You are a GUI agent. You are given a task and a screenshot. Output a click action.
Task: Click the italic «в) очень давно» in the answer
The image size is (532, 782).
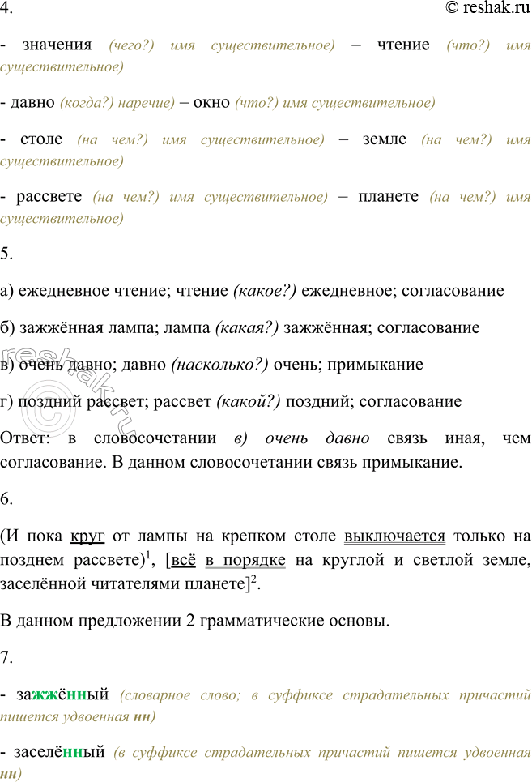click(x=301, y=438)
